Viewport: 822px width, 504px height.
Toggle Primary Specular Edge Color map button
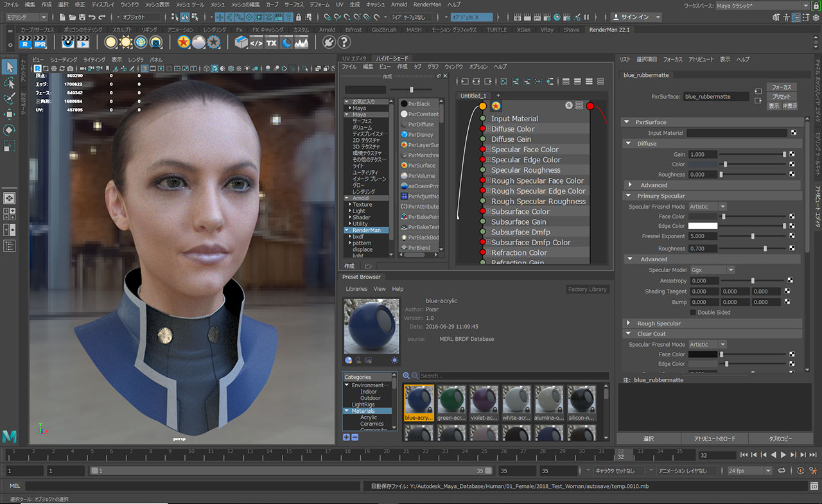pyautogui.click(x=792, y=226)
